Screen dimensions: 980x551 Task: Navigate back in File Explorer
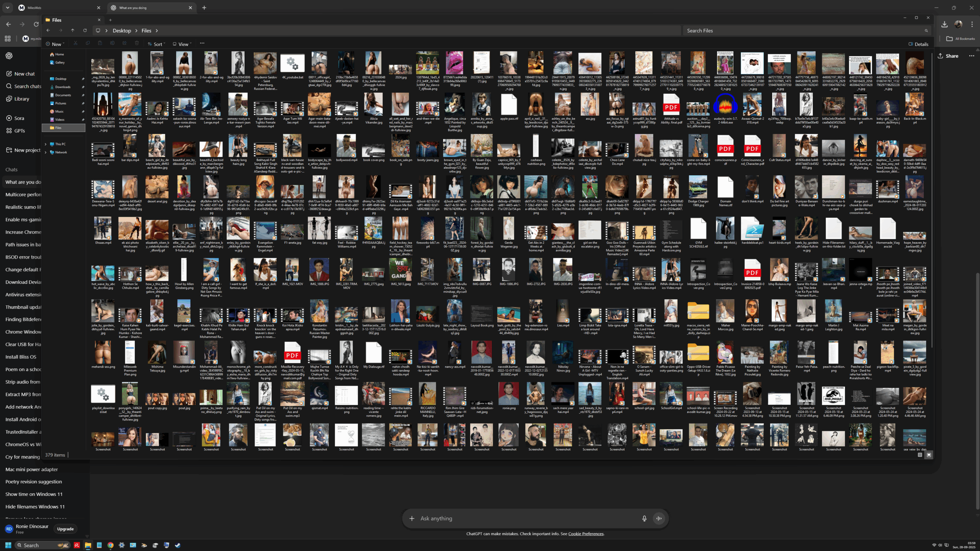pyautogui.click(x=48, y=31)
